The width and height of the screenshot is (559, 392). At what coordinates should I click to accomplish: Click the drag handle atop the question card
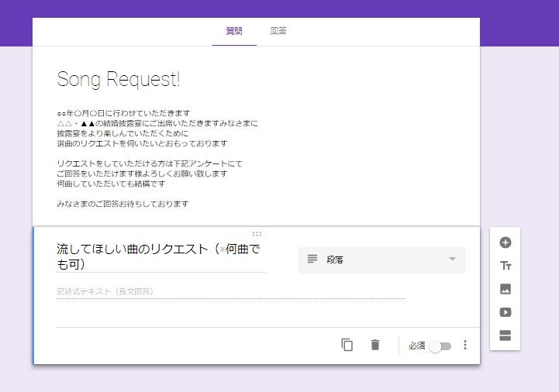(257, 233)
